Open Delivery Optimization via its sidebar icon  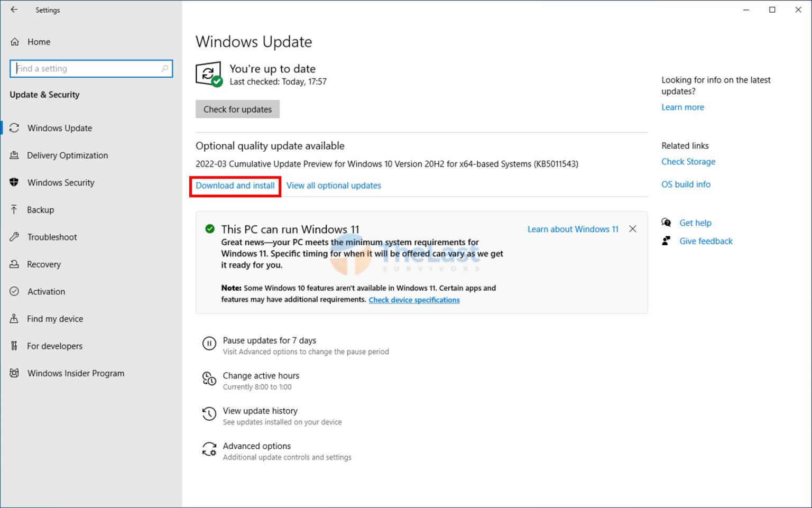14,155
